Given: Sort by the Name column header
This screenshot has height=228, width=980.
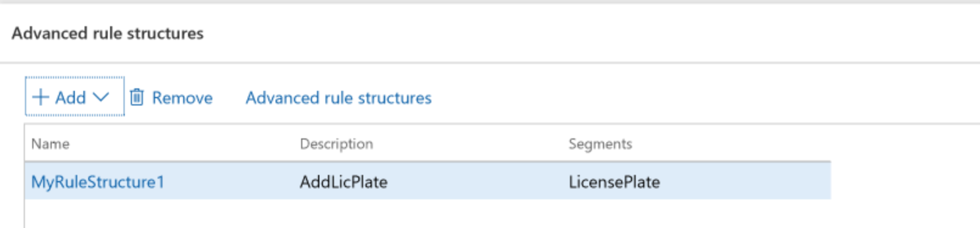Looking at the screenshot, I should [50, 144].
